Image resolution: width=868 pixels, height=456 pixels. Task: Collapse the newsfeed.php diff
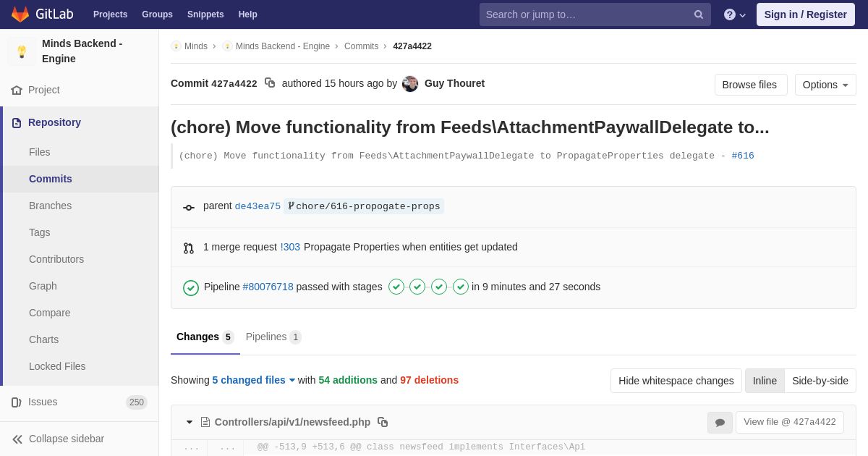[190, 422]
